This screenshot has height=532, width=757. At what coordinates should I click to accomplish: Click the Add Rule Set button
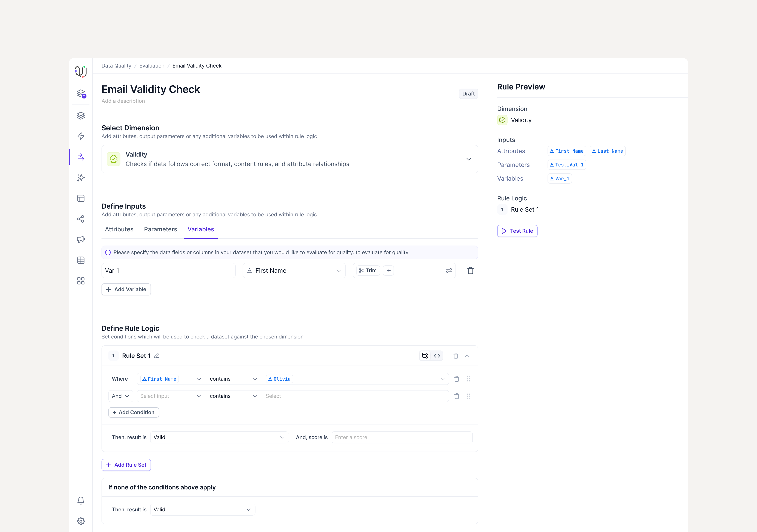[x=126, y=465]
